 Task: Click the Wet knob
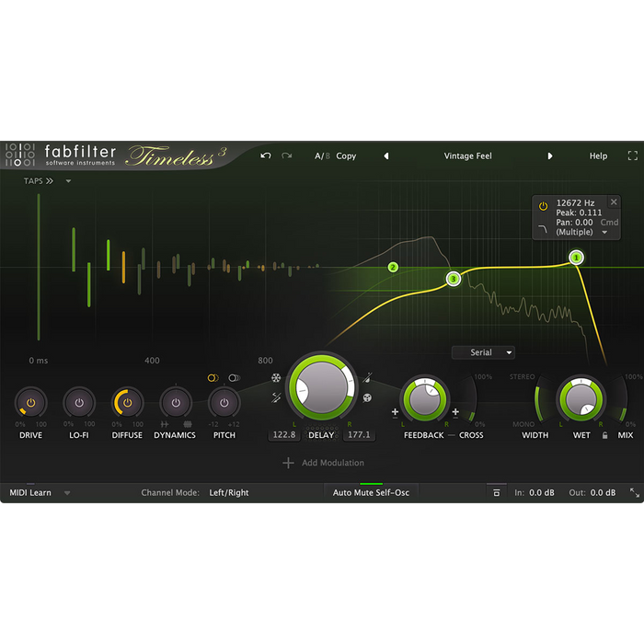581,398
